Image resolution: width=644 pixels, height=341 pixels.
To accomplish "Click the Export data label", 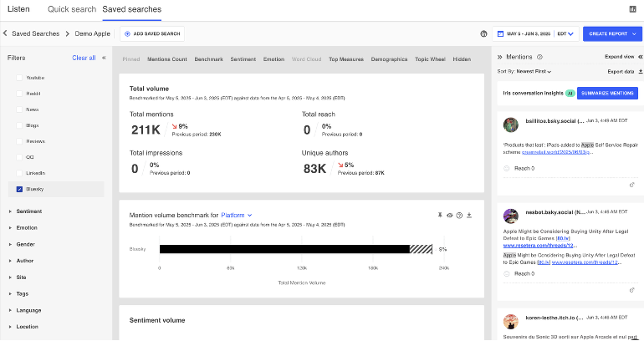I will click(621, 71).
